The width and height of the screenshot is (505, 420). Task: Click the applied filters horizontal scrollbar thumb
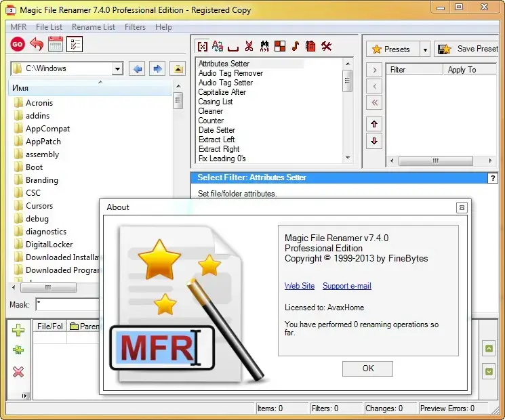coord(435,161)
